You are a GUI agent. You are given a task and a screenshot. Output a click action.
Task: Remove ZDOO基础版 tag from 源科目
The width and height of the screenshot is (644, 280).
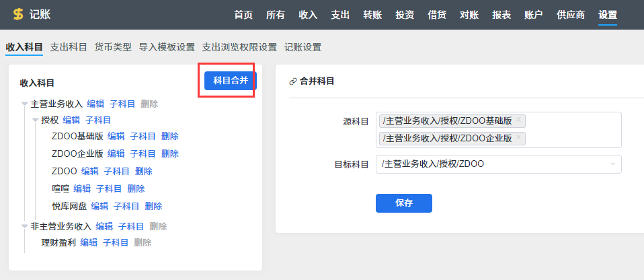tap(518, 120)
